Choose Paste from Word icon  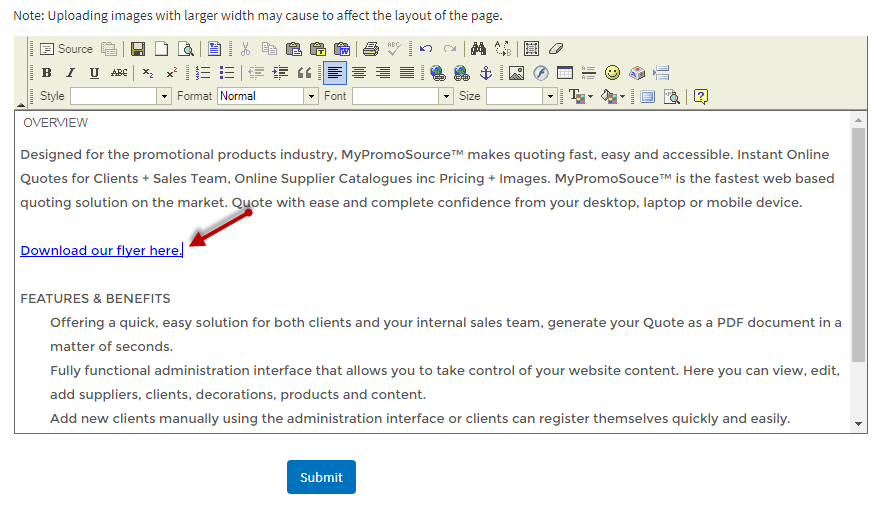click(342, 49)
